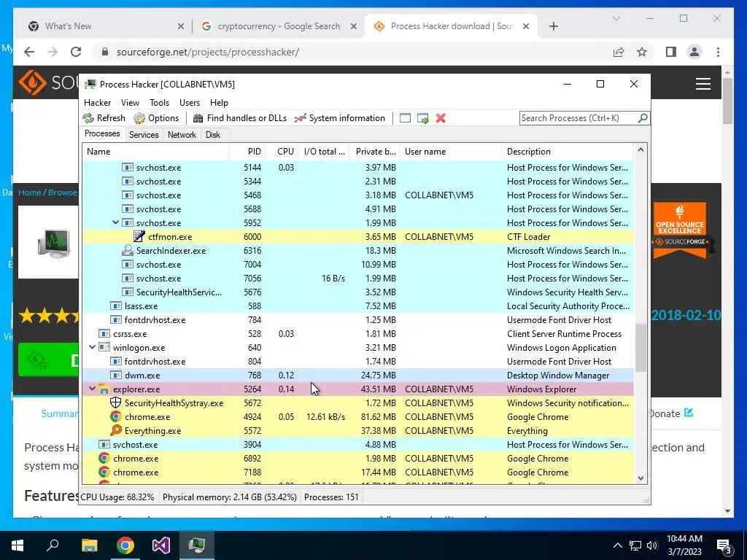
Task: Close the Process Hacker download tab
Action: [526, 26]
